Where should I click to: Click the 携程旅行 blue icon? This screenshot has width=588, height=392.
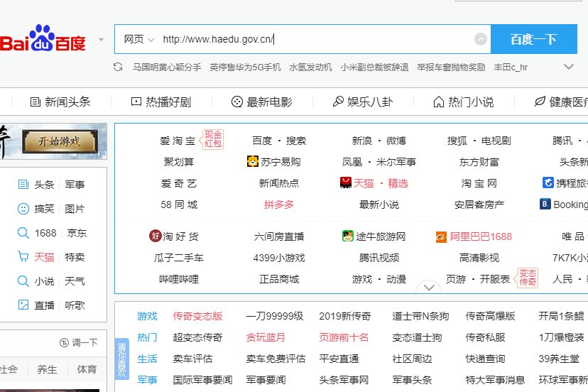(x=548, y=183)
